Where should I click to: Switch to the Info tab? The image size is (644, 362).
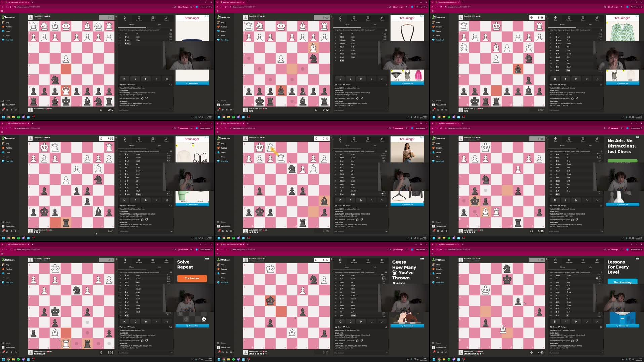coord(159,24)
